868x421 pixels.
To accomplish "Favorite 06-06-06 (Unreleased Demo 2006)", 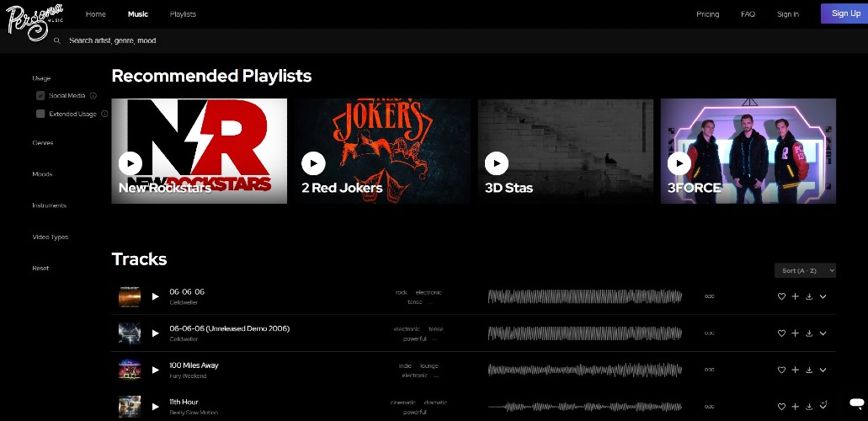I will coord(781,333).
